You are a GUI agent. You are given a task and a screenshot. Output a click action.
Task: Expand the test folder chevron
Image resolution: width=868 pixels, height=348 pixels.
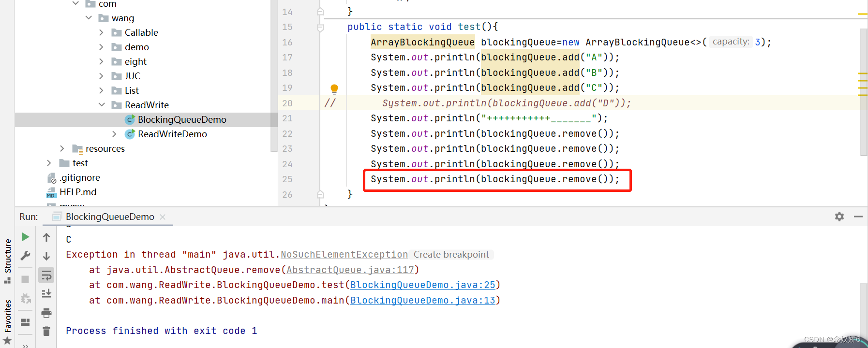pyautogui.click(x=49, y=163)
